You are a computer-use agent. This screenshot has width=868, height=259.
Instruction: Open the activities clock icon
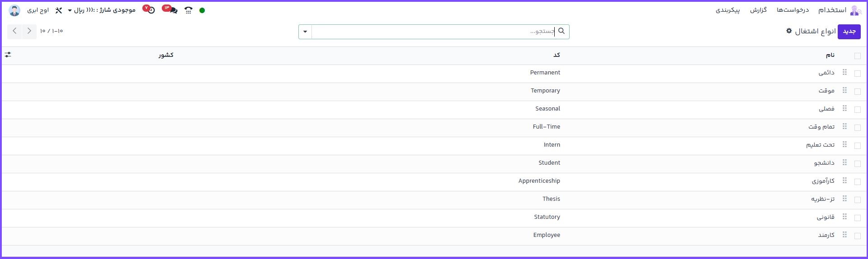pyautogui.click(x=151, y=10)
